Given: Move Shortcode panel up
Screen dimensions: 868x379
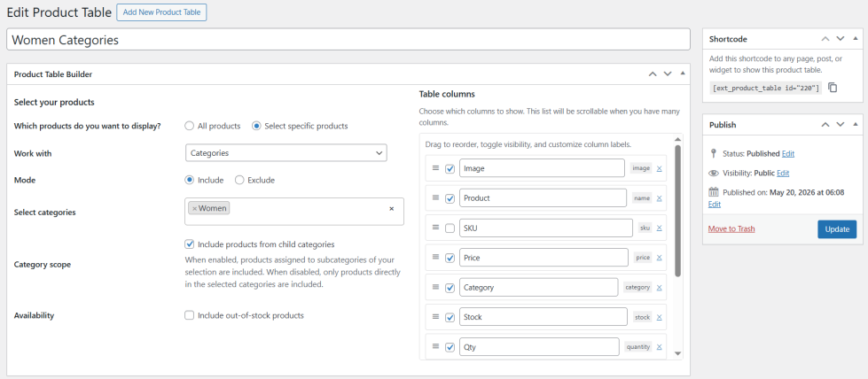Looking at the screenshot, I should (x=825, y=39).
